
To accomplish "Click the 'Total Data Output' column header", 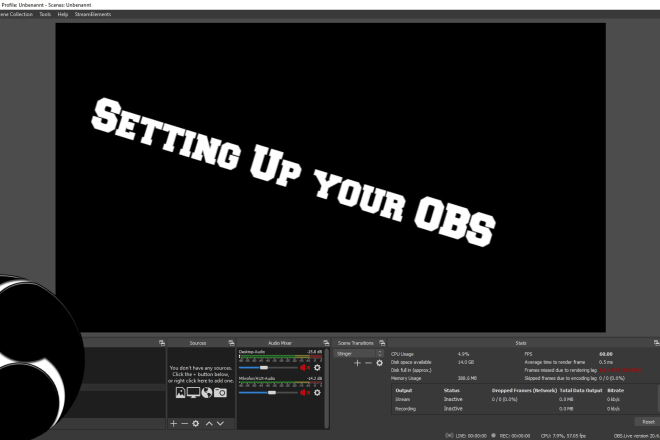I will click(581, 390).
